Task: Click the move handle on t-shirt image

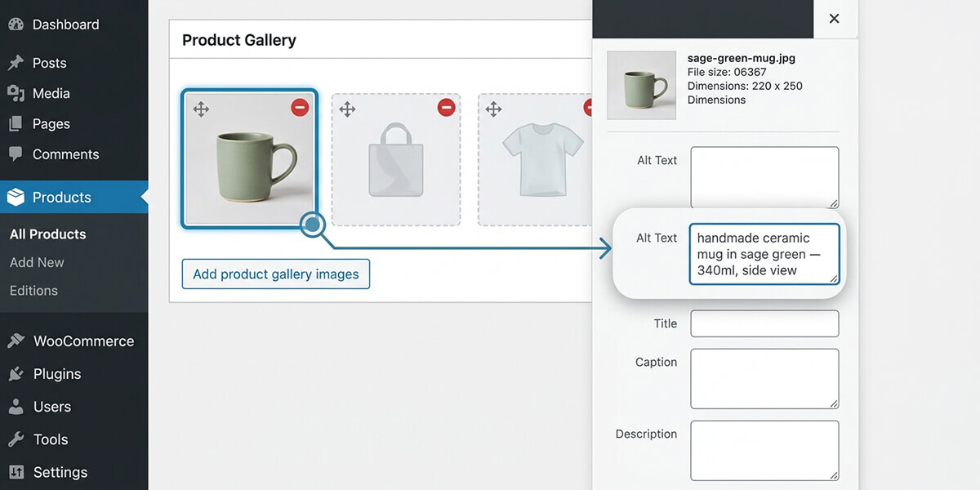Action: click(493, 109)
